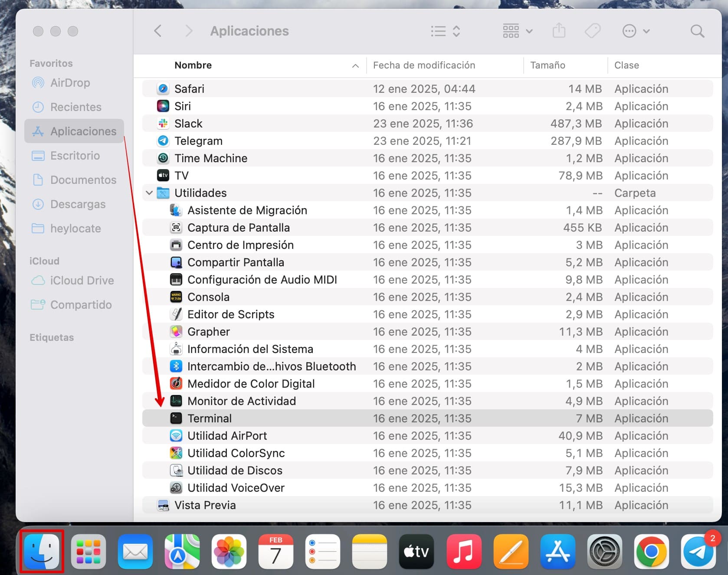Go back with the left arrow

158,31
